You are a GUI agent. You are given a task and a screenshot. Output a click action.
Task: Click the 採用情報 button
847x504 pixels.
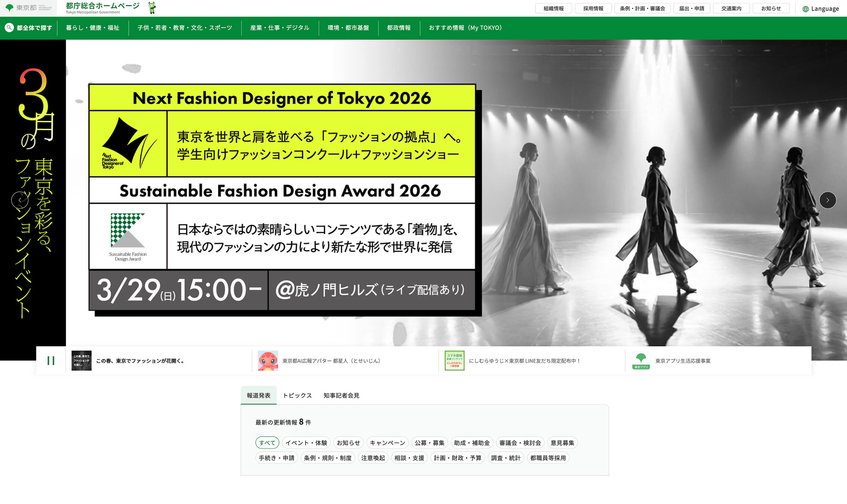(593, 9)
